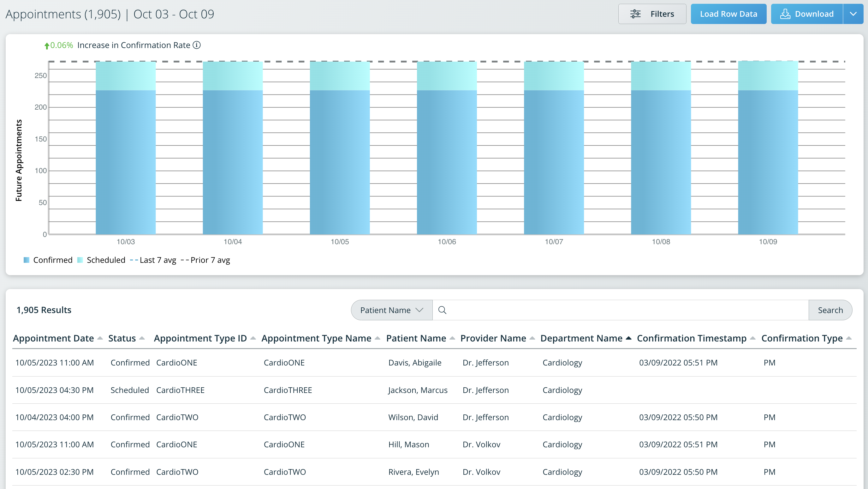Sort by Appointment Date column arrow
Screen dimensions: 868x489
pos(100,338)
